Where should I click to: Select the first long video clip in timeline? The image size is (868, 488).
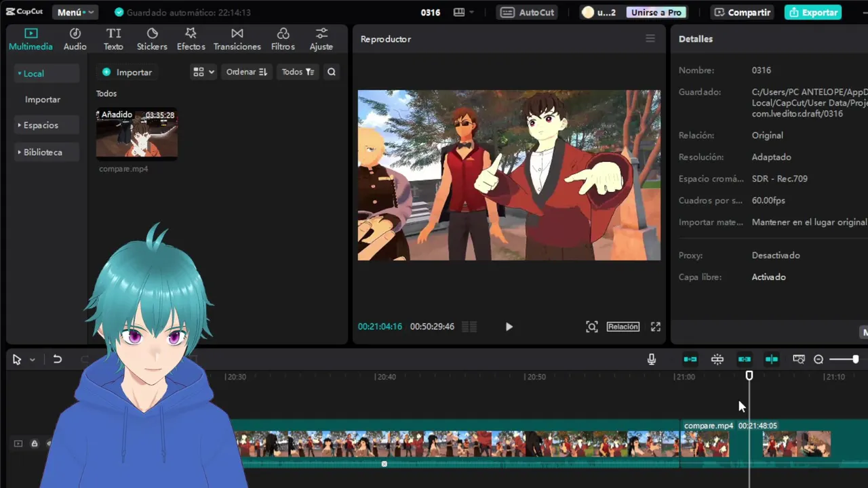[456, 443]
